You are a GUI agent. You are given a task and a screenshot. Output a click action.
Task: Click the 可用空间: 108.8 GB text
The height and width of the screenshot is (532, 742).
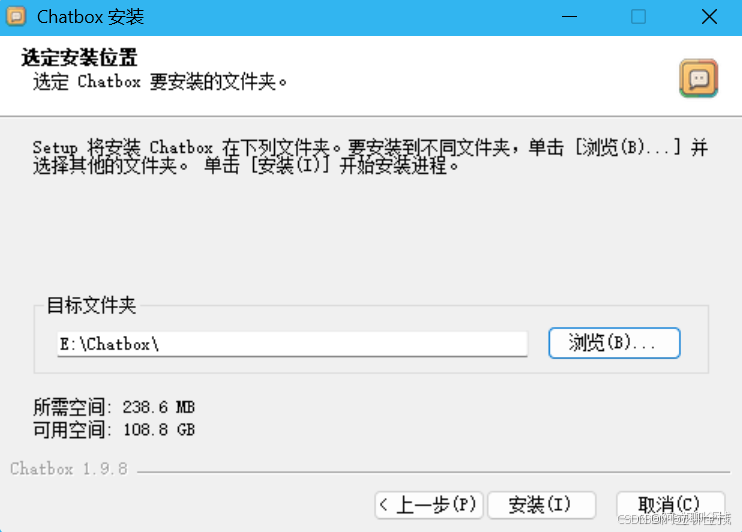tap(114, 430)
